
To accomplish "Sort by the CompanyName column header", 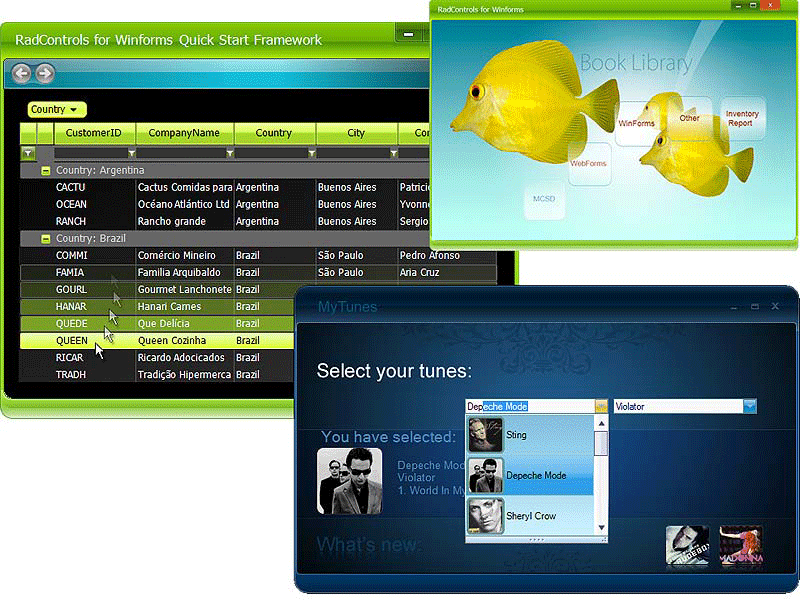I will pos(184,133).
